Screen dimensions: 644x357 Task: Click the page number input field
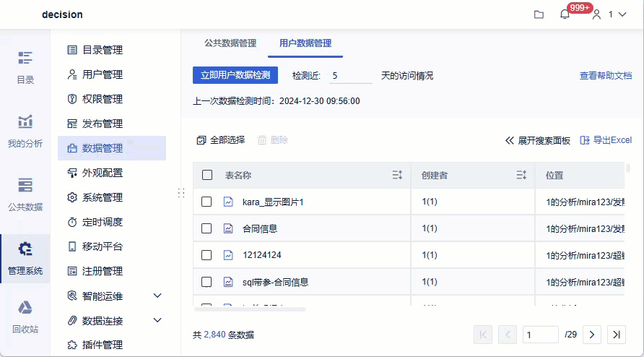[541, 335]
